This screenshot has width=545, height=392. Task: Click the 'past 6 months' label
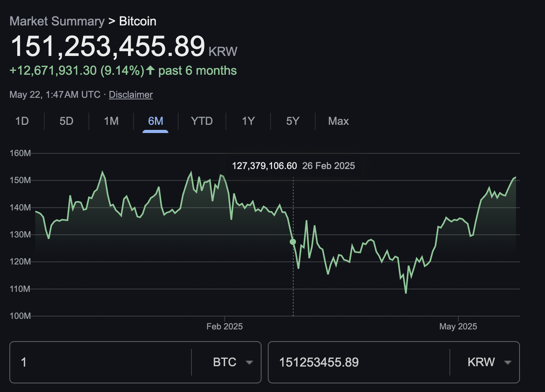click(x=197, y=70)
